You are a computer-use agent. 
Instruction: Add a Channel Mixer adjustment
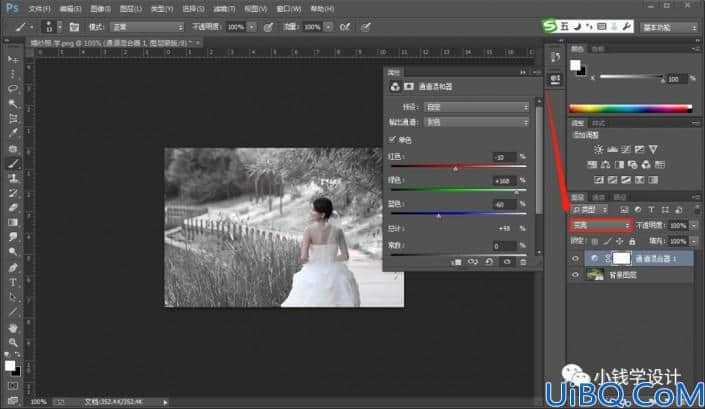(646, 164)
